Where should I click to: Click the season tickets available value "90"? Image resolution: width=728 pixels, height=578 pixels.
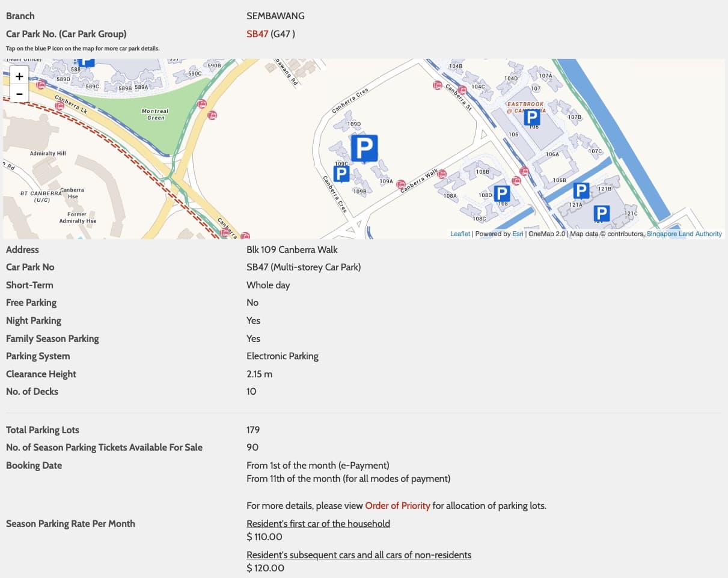252,447
